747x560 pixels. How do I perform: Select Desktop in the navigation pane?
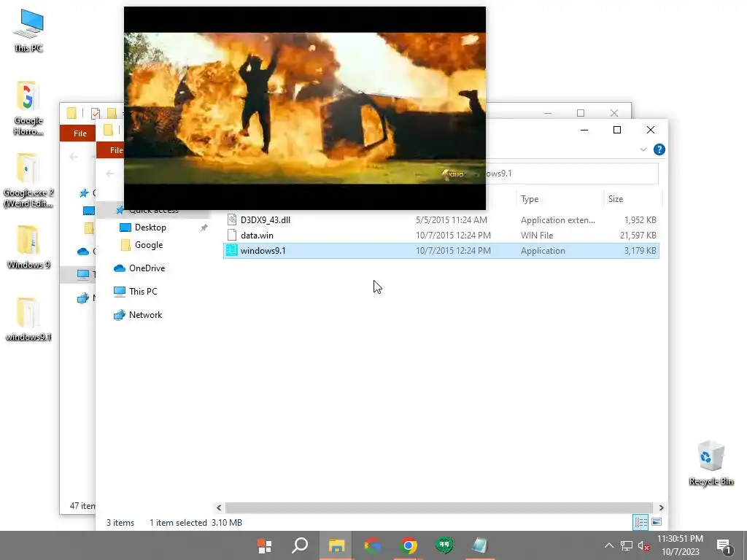pyautogui.click(x=150, y=227)
